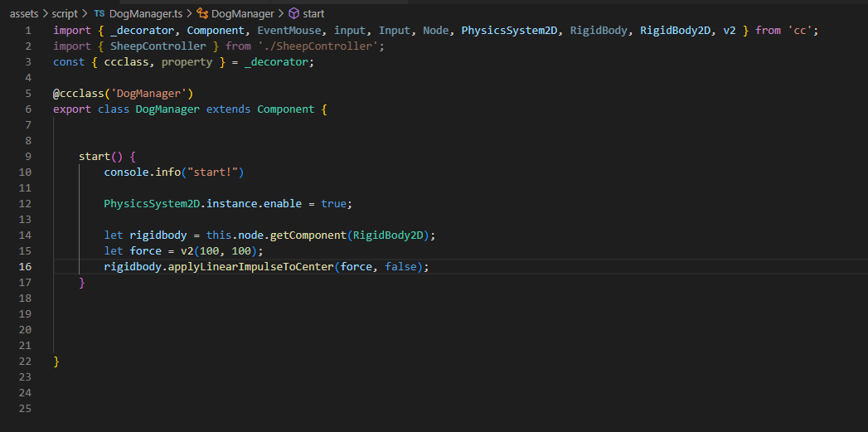Viewport: 868px width, 432px height.
Task: Click the DogManager class symbol icon
Action: click(x=202, y=13)
